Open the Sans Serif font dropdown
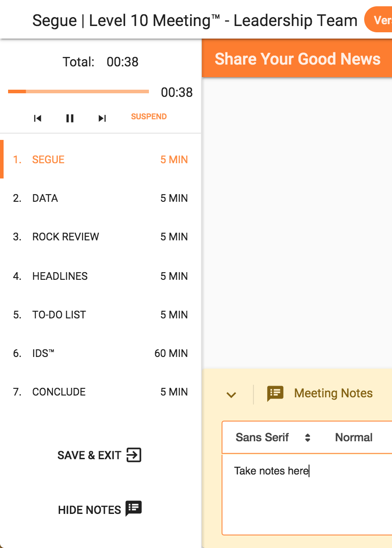 pyautogui.click(x=273, y=437)
